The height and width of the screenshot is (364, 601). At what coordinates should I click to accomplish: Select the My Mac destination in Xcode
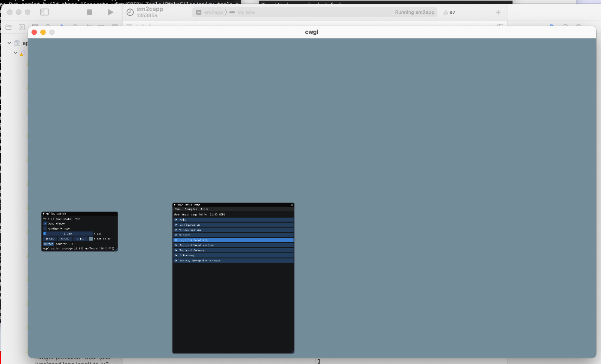pos(246,12)
